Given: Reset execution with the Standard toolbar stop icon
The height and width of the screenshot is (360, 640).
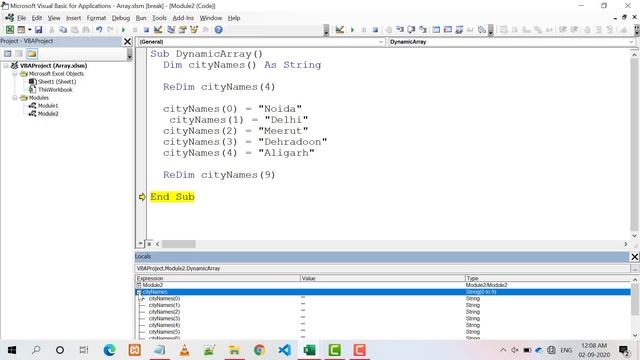Looking at the screenshot, I should point(146,29).
